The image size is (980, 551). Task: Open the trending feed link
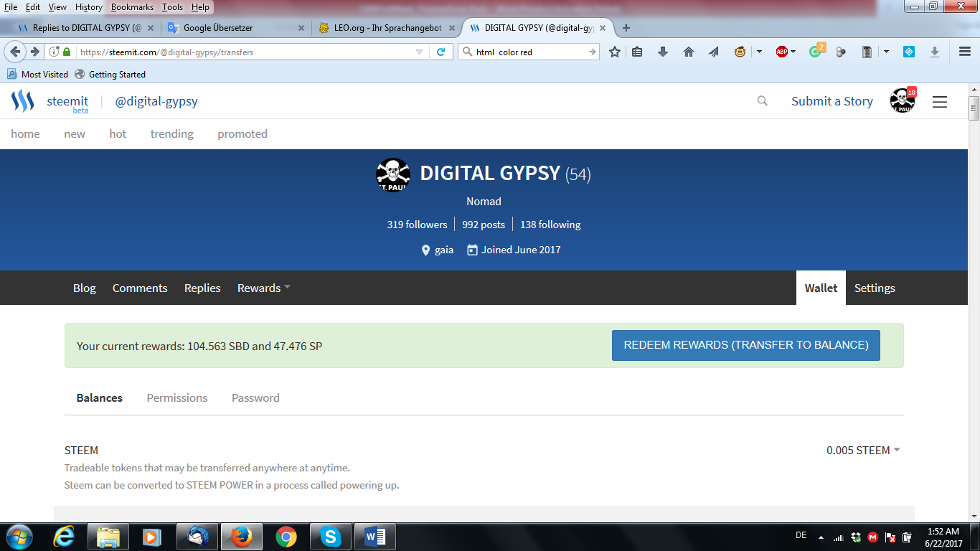tap(172, 133)
